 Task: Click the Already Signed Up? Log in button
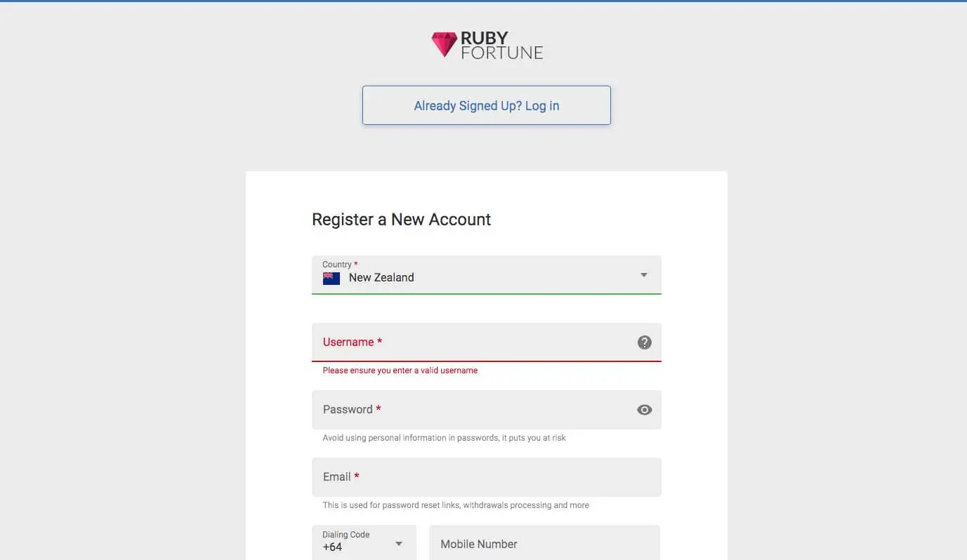tap(486, 106)
